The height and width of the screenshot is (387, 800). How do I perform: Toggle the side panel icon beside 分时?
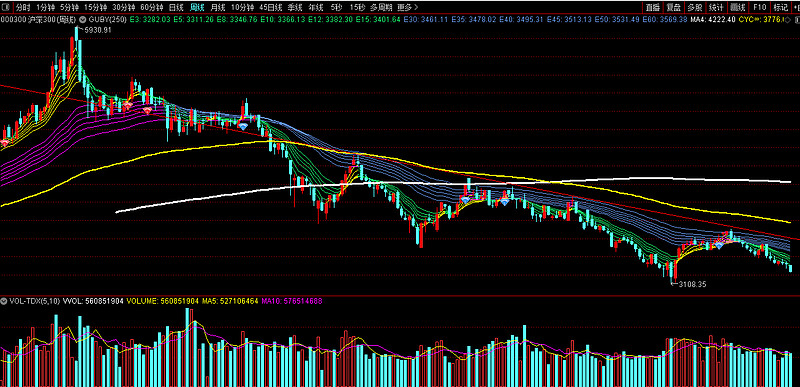(x=5, y=7)
